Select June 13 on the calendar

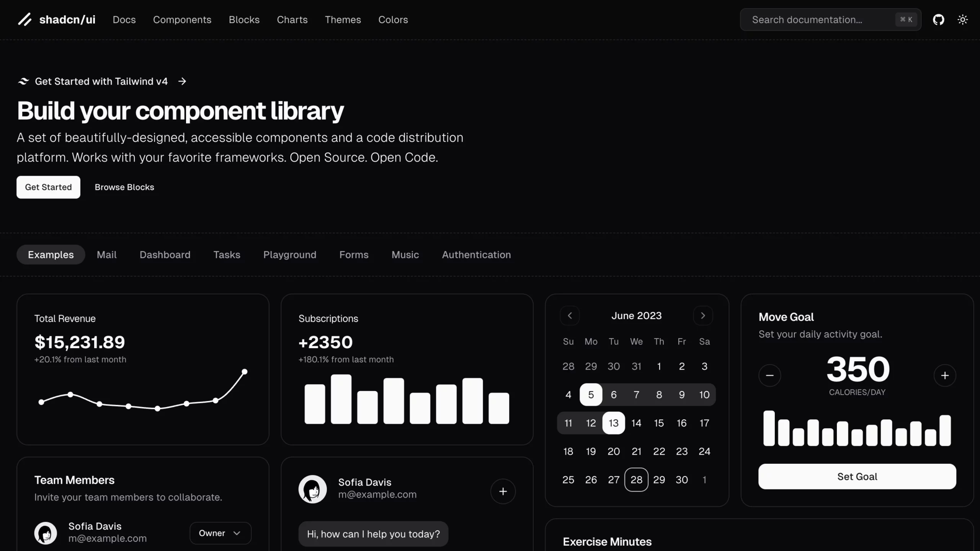tap(613, 423)
